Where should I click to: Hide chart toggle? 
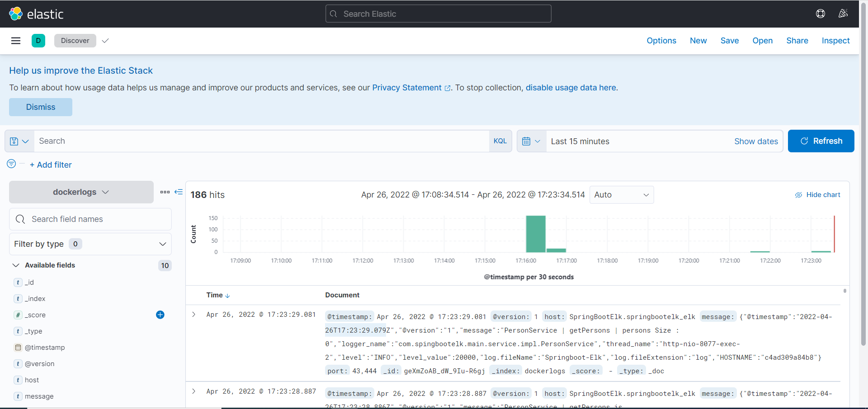(x=817, y=195)
